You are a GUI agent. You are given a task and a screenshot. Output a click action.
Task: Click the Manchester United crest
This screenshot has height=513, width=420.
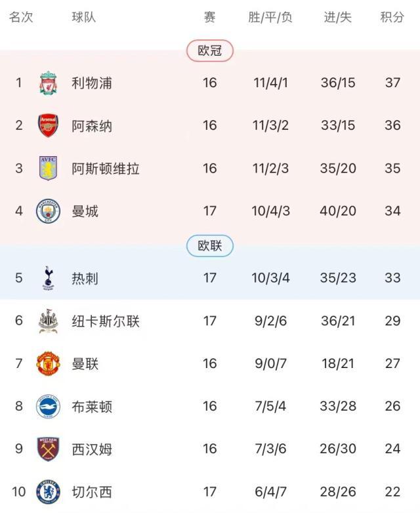click(x=48, y=364)
